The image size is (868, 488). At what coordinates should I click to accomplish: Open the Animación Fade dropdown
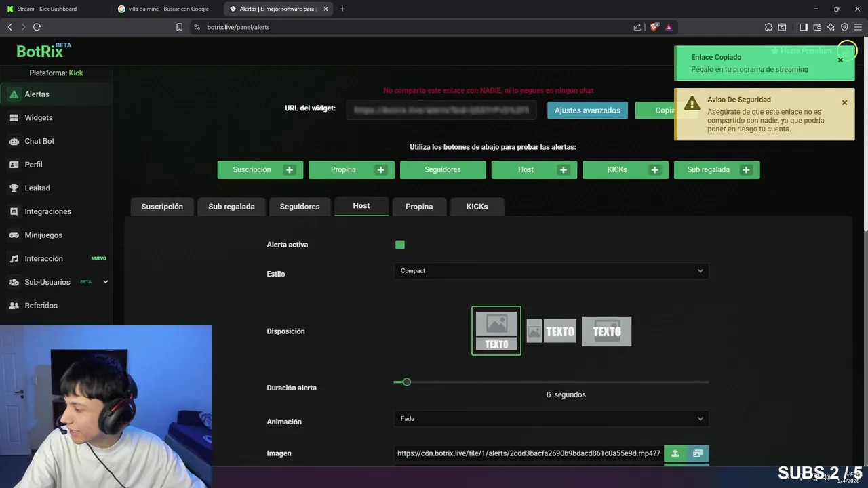(x=551, y=419)
